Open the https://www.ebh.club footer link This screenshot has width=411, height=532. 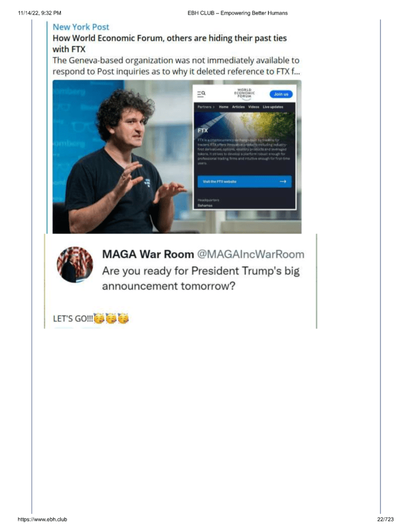(43, 519)
